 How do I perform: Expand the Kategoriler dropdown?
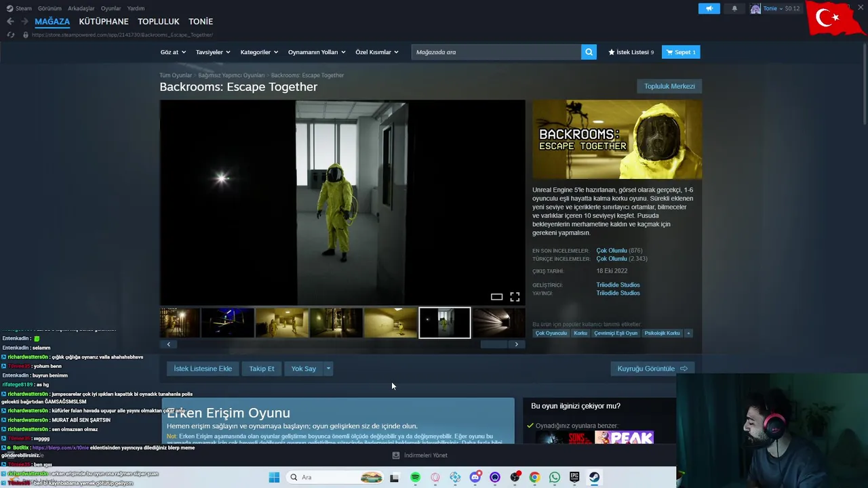(x=259, y=52)
